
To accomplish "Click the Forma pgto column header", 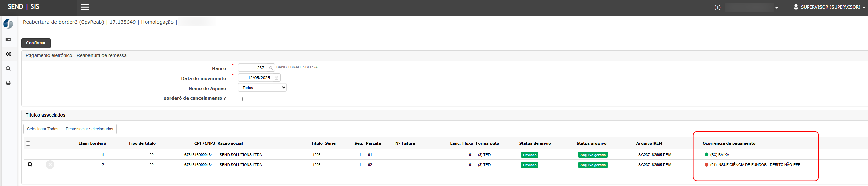I will [487, 143].
